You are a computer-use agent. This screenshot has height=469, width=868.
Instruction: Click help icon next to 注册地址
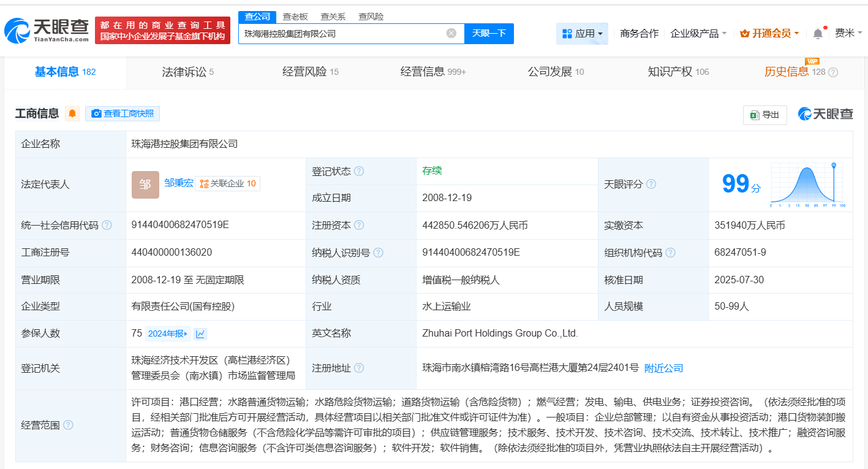(359, 368)
